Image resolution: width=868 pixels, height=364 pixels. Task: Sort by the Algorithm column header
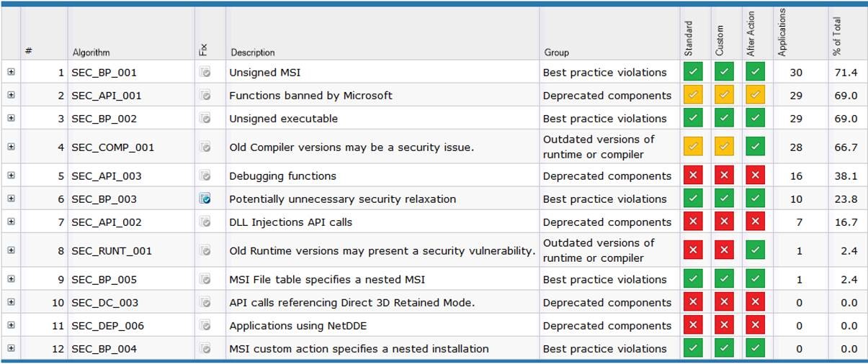point(91,53)
